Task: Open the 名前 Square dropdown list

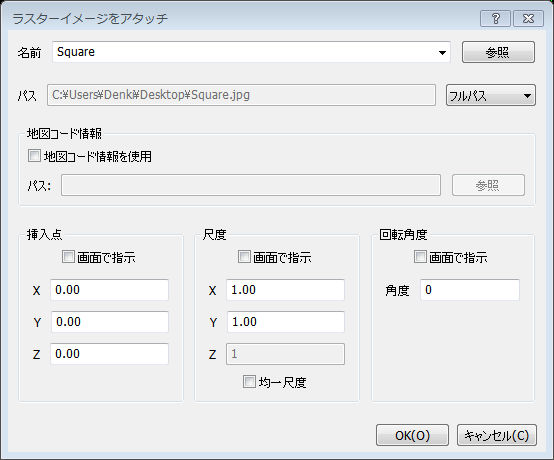Action: pos(442,52)
